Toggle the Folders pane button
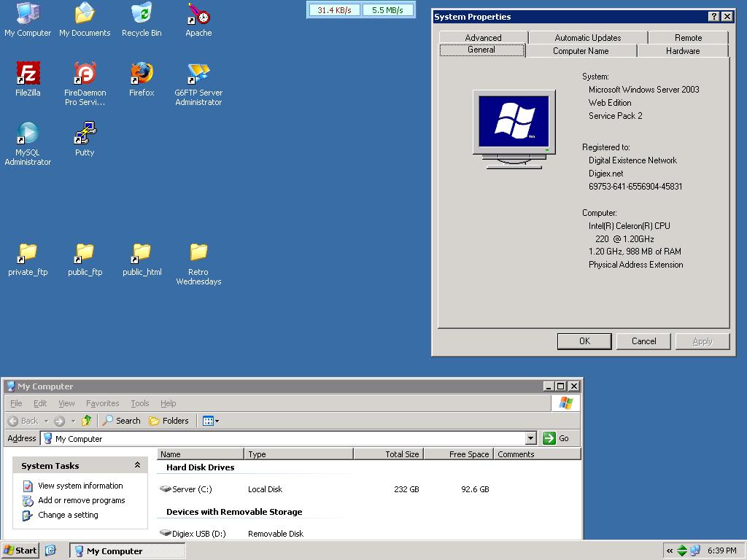Screen dimensions: 747x560 (169, 421)
